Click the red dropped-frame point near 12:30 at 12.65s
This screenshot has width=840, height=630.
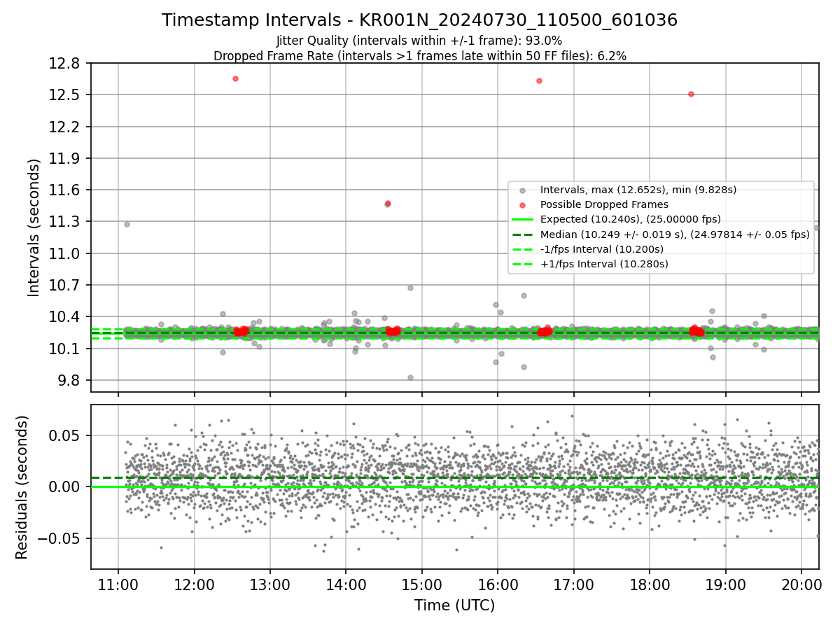click(235, 78)
